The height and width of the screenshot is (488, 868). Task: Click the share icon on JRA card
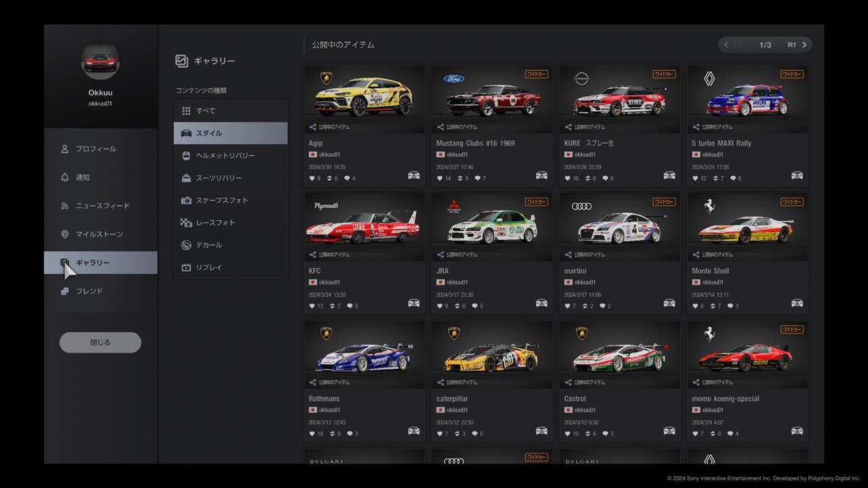(440, 255)
